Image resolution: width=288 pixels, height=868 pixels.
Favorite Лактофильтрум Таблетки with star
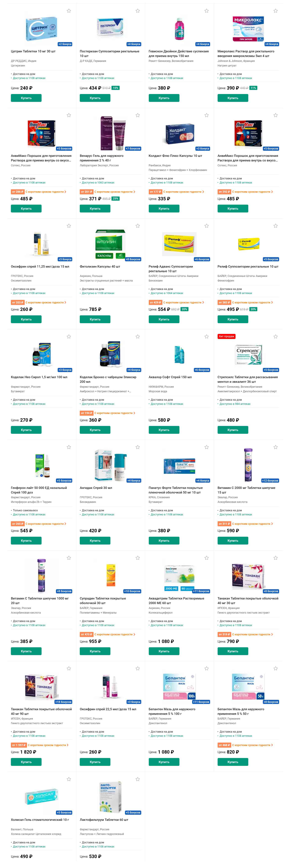(x=138, y=779)
